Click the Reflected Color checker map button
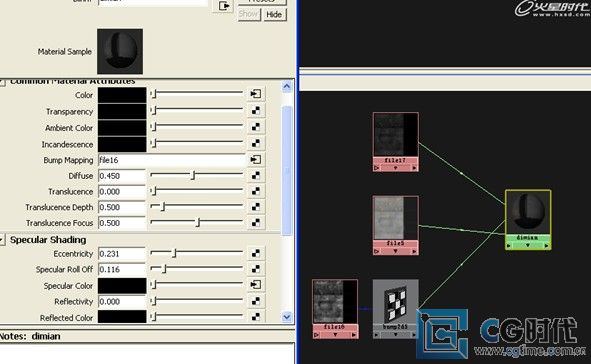The width and height of the screenshot is (591, 364). click(x=256, y=317)
